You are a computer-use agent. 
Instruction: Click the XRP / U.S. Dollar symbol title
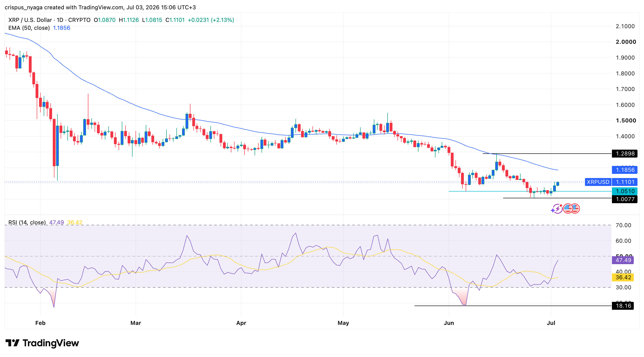30,20
